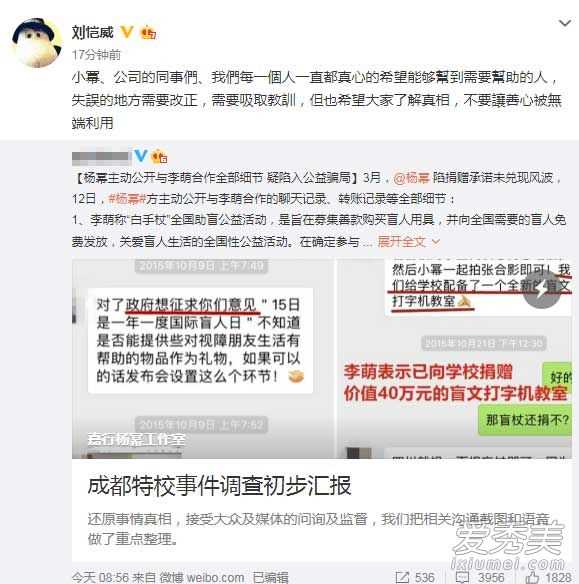The height and width of the screenshot is (584, 579).
Task: Open the #杨幂# hashtag topic
Action: pos(126,199)
